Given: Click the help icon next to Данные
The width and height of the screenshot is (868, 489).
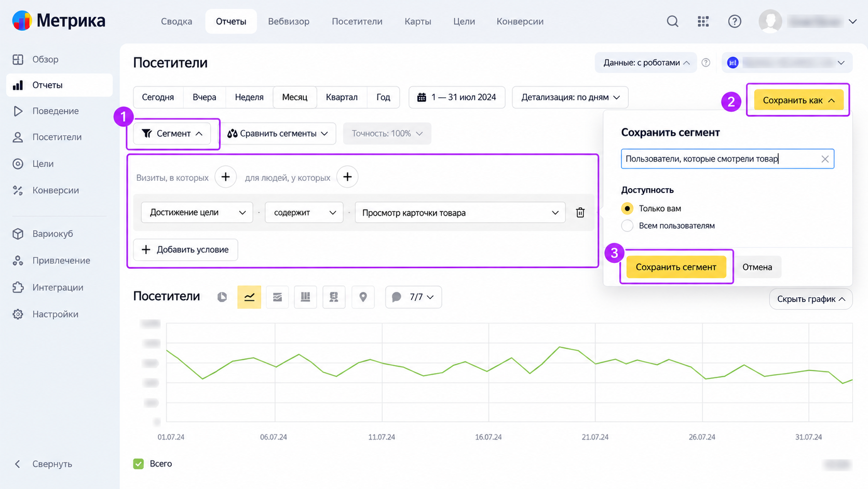Looking at the screenshot, I should (706, 62).
